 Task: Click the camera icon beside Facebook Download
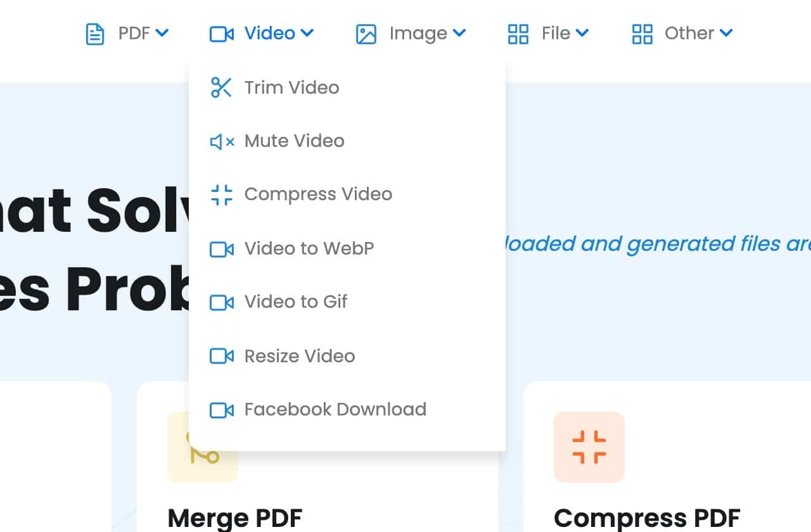tap(222, 410)
